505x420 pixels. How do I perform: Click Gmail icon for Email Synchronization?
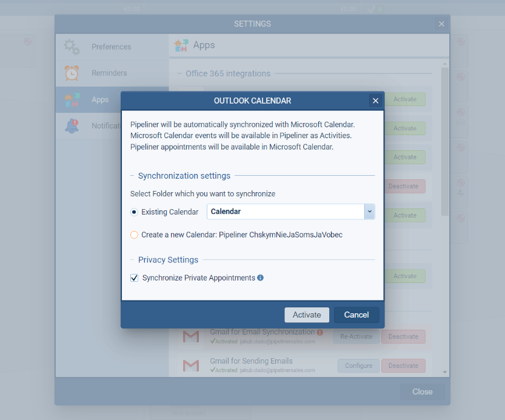[191, 336]
